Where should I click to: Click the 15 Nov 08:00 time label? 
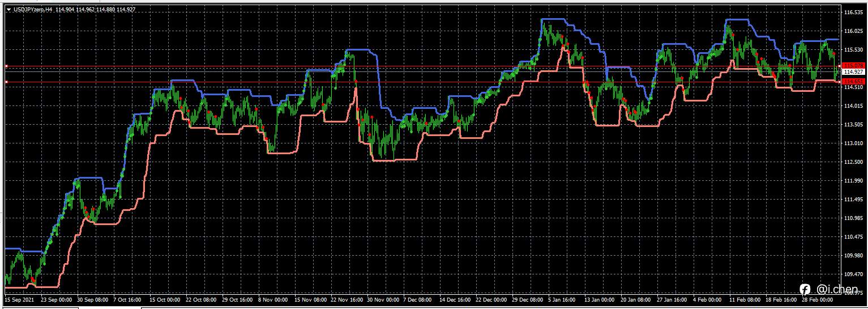pyautogui.click(x=311, y=299)
